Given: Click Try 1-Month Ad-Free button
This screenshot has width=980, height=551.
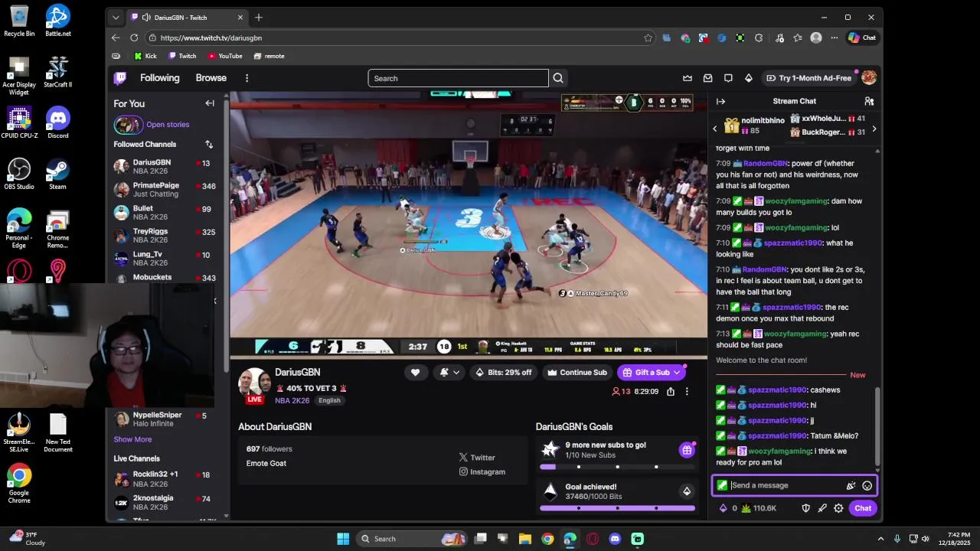Looking at the screenshot, I should click(808, 78).
